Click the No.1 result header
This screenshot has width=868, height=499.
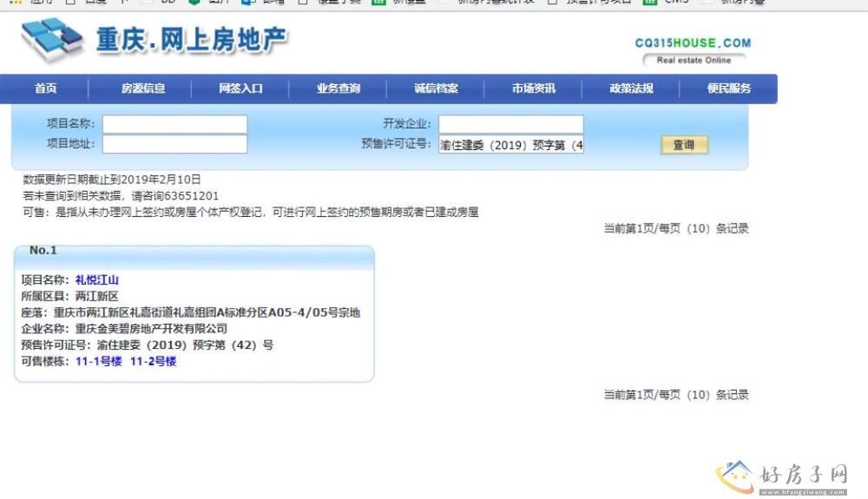click(43, 250)
